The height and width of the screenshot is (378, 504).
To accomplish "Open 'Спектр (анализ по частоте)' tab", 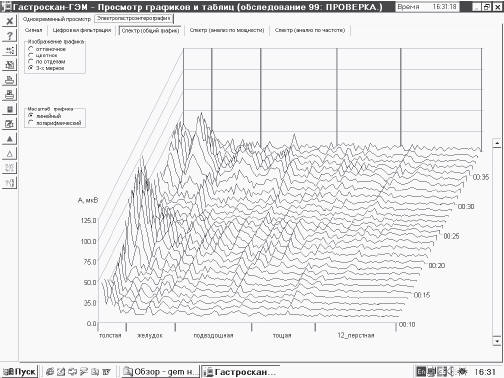I will (x=310, y=30).
